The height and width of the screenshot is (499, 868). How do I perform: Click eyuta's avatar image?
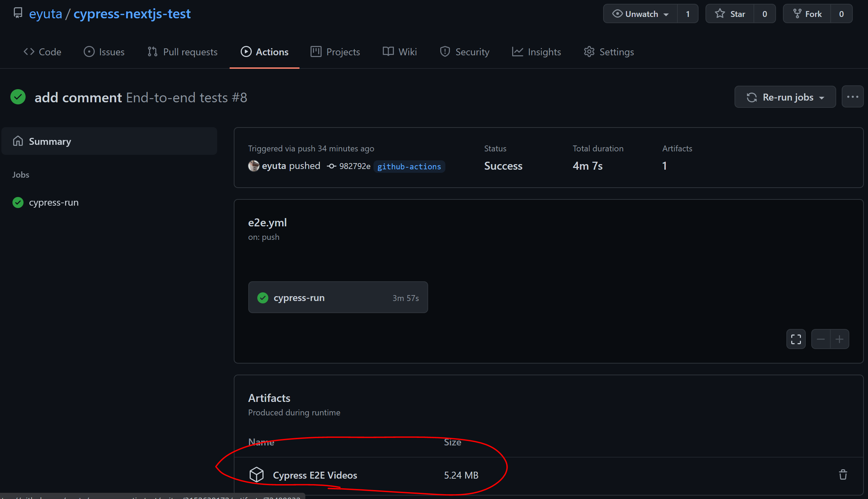(x=253, y=166)
